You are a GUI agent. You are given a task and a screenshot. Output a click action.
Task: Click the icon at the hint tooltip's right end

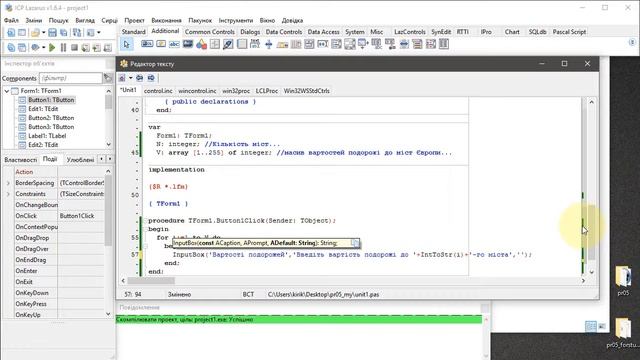[356, 243]
